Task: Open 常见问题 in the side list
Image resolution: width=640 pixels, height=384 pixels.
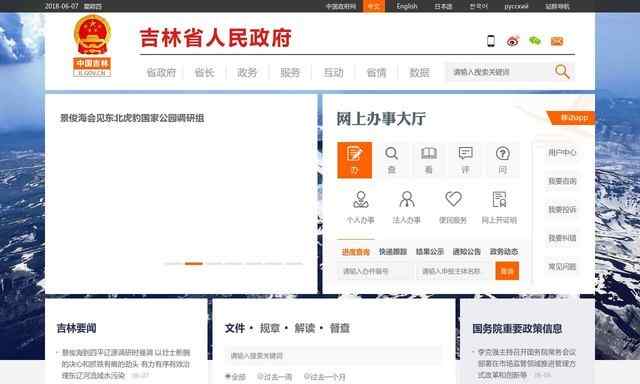Action: [x=562, y=267]
